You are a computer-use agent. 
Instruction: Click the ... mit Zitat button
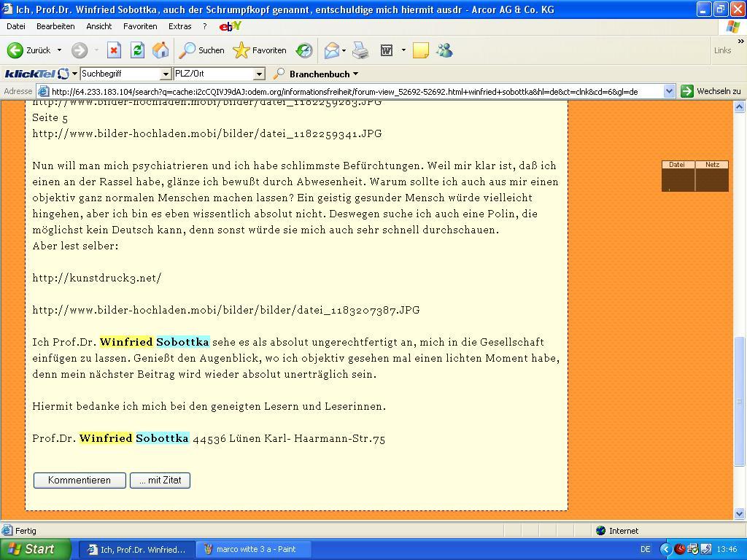[x=160, y=480]
